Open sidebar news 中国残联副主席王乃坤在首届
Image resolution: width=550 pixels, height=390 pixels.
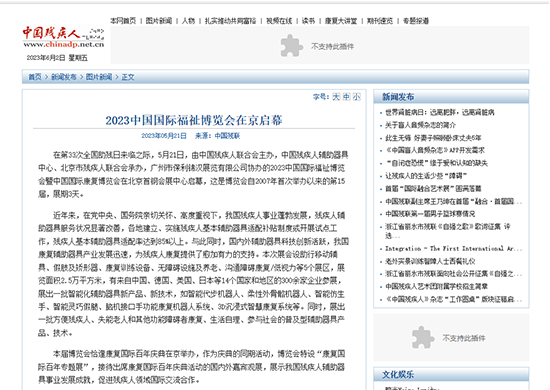pyautogui.click(x=453, y=201)
